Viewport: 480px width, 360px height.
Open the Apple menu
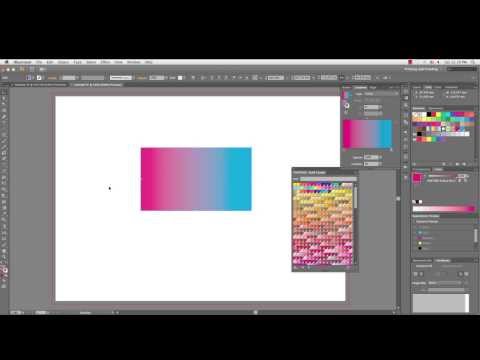[x=6, y=62]
